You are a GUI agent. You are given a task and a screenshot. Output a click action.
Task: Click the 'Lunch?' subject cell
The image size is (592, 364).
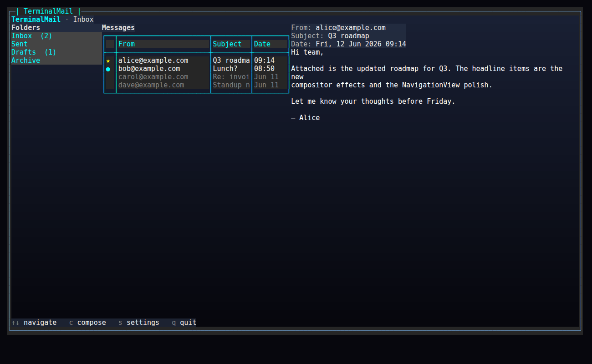pyautogui.click(x=231, y=69)
